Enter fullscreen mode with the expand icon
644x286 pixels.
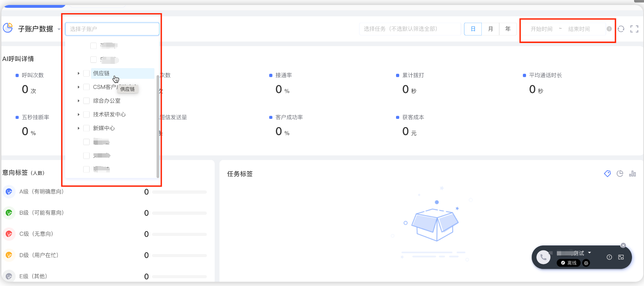(634, 29)
